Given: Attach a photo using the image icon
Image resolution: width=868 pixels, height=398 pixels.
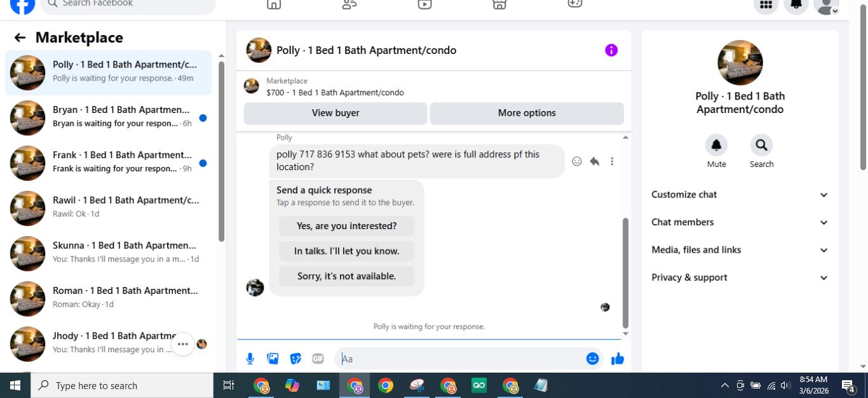Looking at the screenshot, I should pyautogui.click(x=273, y=359).
